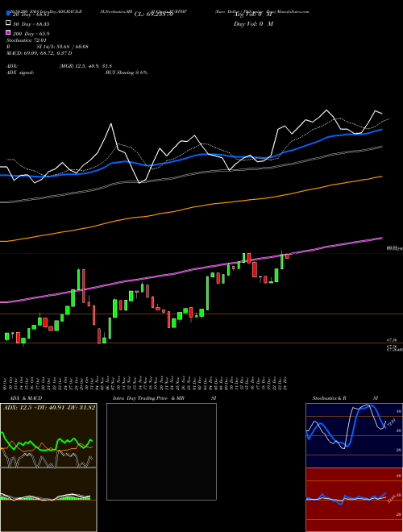Click the 'MACD: 69.09, 68.72, 0.37 D' line
The width and height of the screenshot is (403, 532).
click(39, 53)
